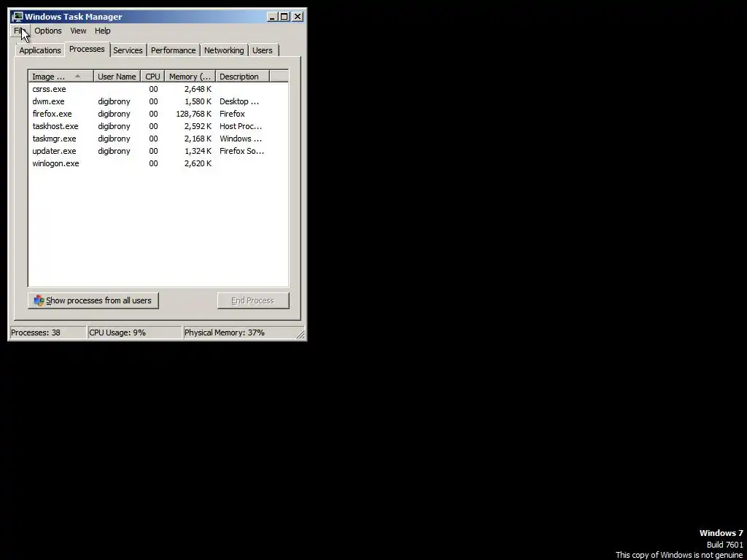747x560 pixels.
Task: Click the Task Manager title bar icon
Action: point(18,17)
